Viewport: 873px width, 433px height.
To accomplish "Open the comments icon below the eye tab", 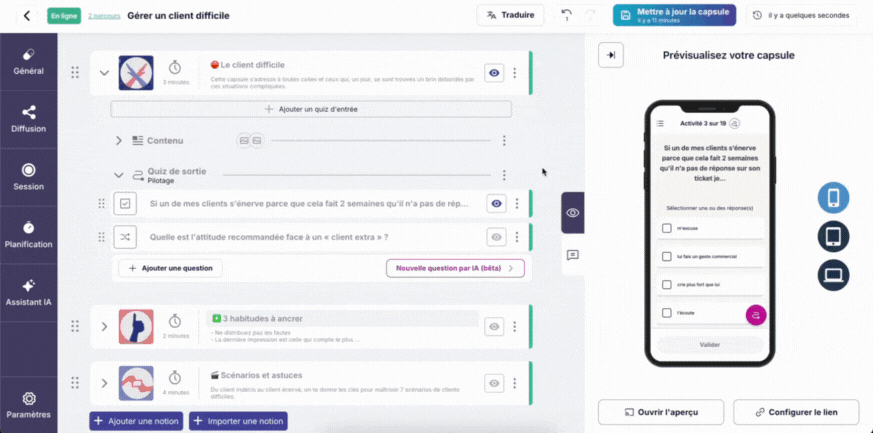I will (572, 255).
